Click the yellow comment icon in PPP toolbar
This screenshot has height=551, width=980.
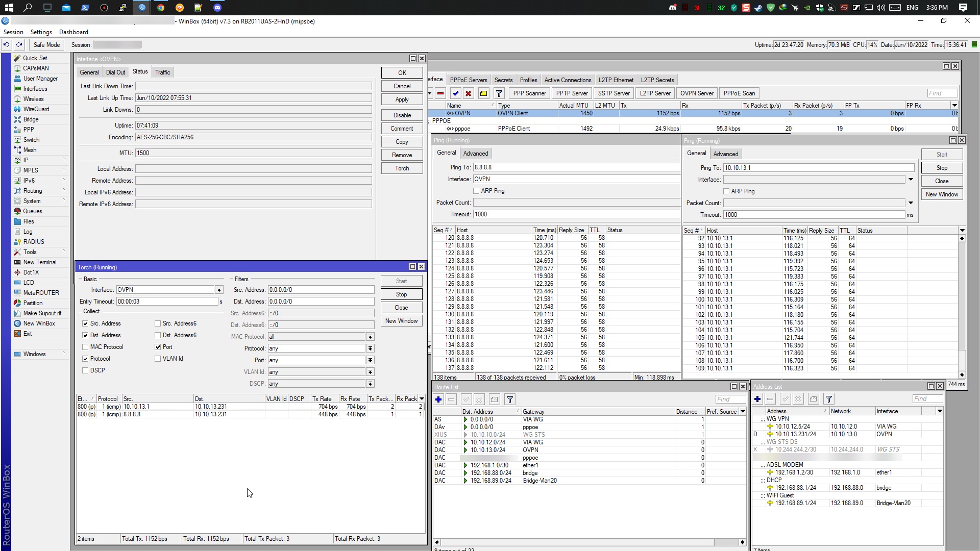[483, 93]
